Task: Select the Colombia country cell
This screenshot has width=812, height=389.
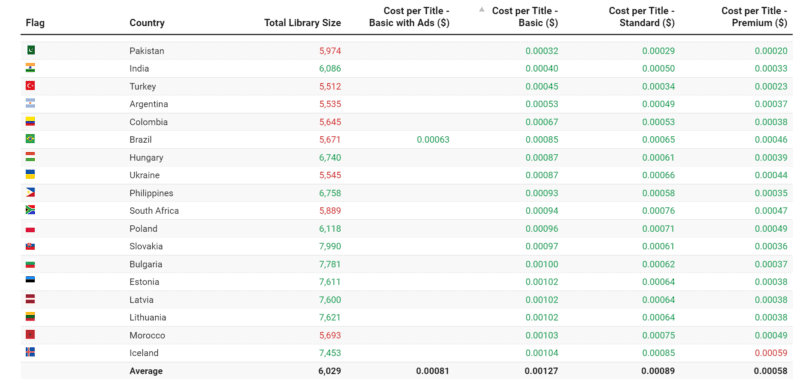Action: 149,122
